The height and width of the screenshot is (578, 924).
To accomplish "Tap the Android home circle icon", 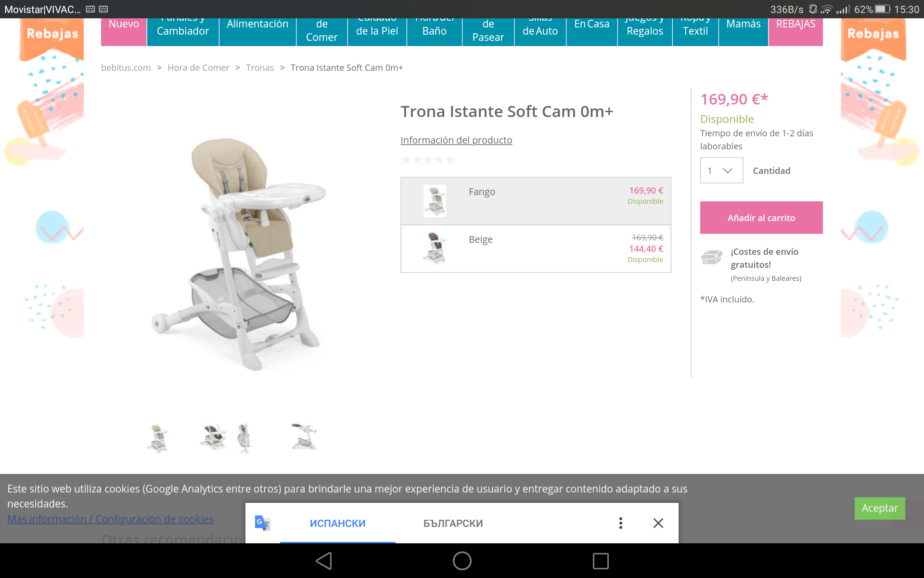I will (x=462, y=561).
